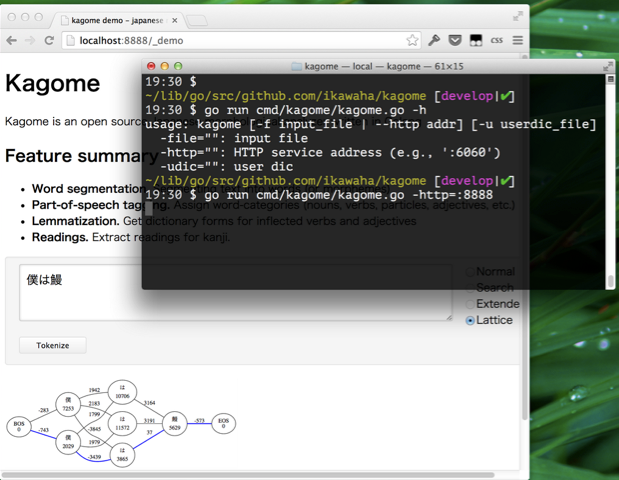This screenshot has height=480, width=619.
Task: Click the Word segmentation bullet text
Action: [89, 189]
